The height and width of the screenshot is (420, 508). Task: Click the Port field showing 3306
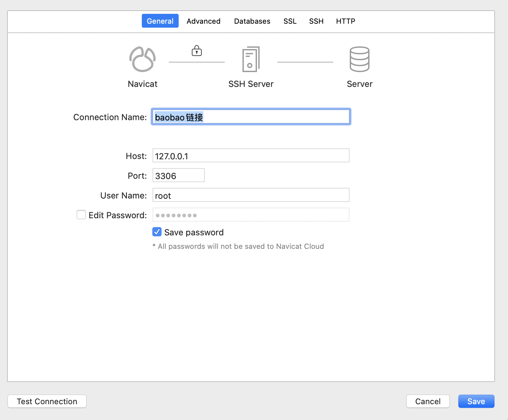pos(178,175)
